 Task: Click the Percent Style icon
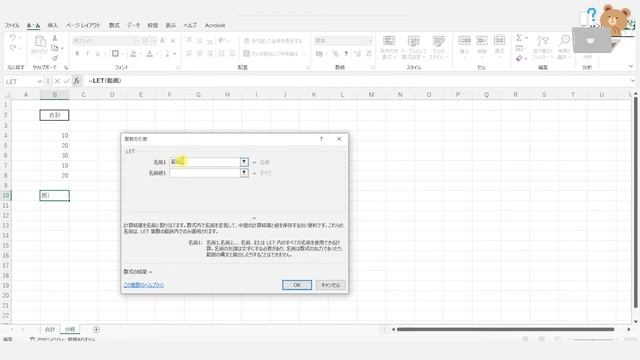point(335,53)
